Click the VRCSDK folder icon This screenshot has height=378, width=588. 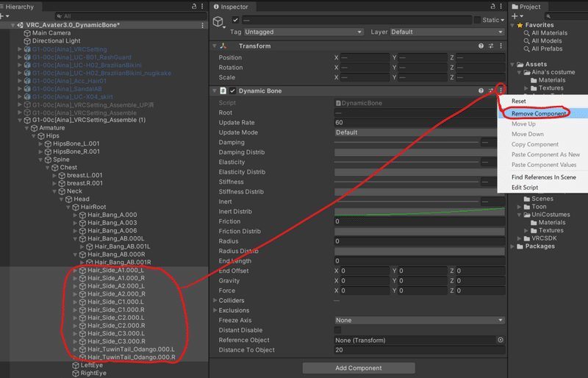526,238
